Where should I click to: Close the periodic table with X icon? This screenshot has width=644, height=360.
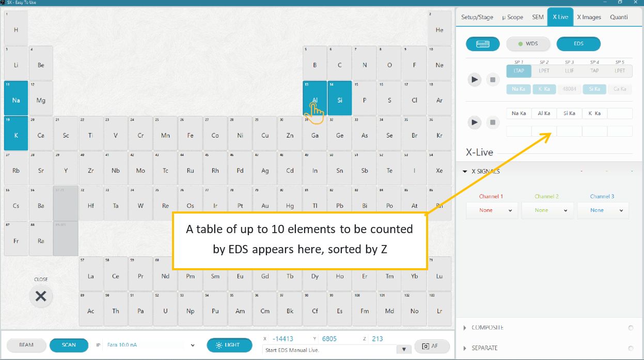41,297
